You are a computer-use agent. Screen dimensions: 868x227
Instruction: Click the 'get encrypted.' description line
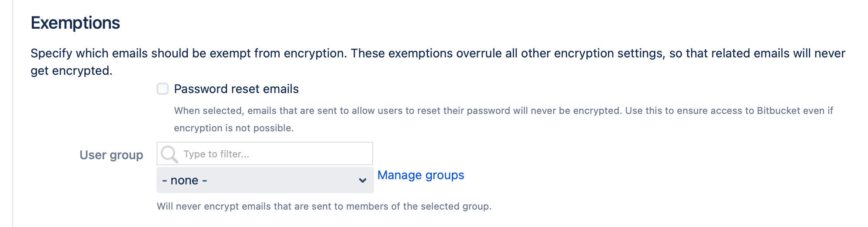coord(71,71)
